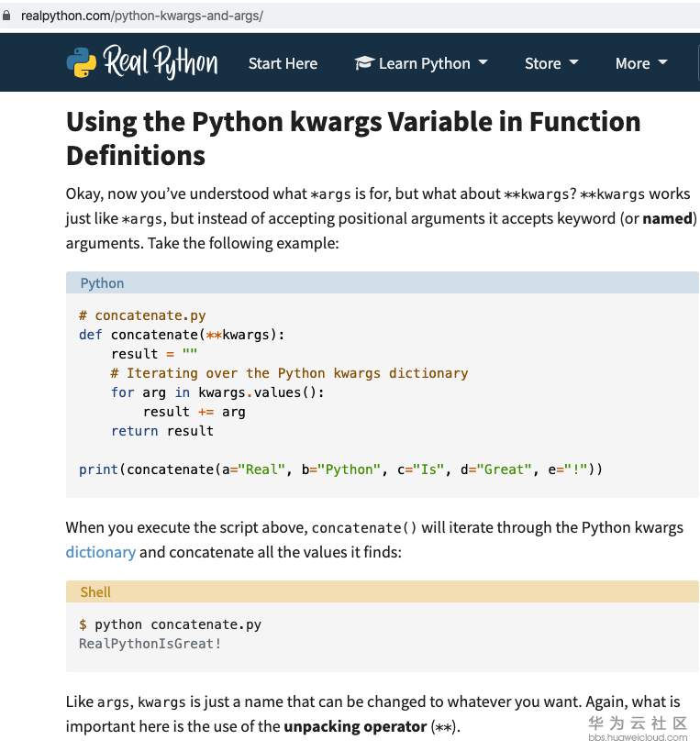The height and width of the screenshot is (751, 700).
Task: Expand the More dropdown caret
Action: point(663,62)
